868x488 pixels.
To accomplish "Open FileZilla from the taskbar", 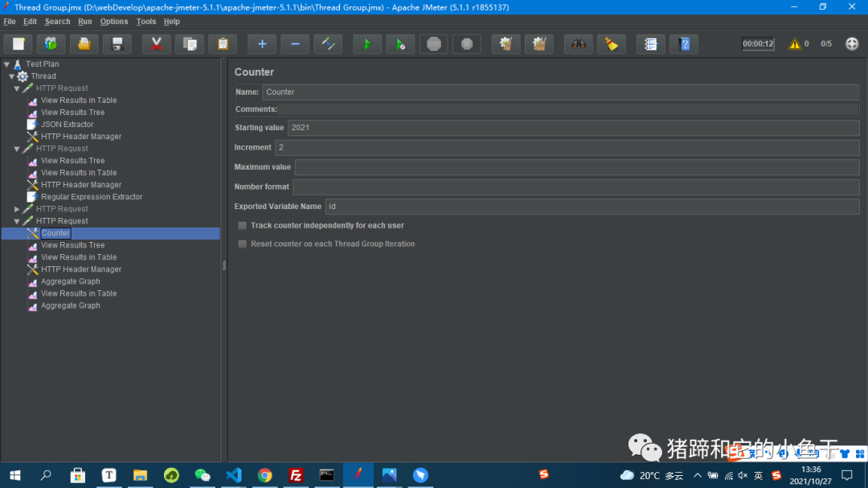I will 296,475.
